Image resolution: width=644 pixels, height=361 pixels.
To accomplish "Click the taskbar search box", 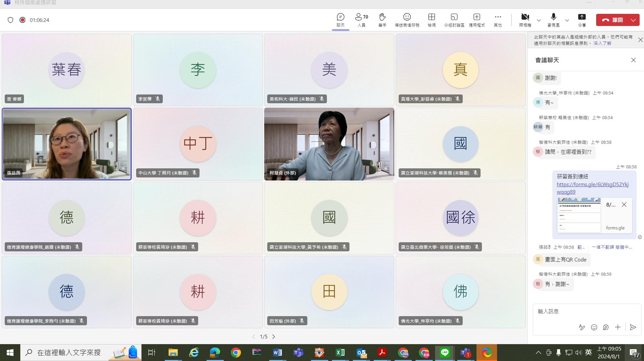I will pyautogui.click(x=81, y=353).
